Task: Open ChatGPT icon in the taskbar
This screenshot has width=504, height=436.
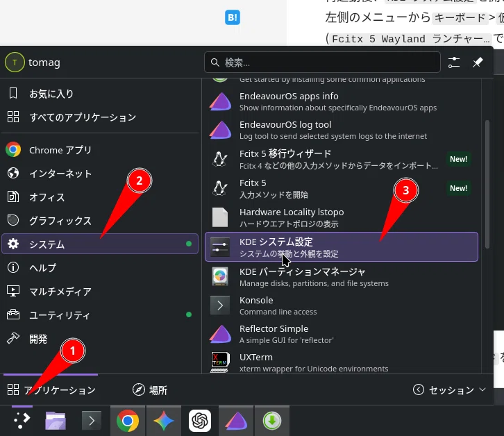Action: click(x=200, y=421)
